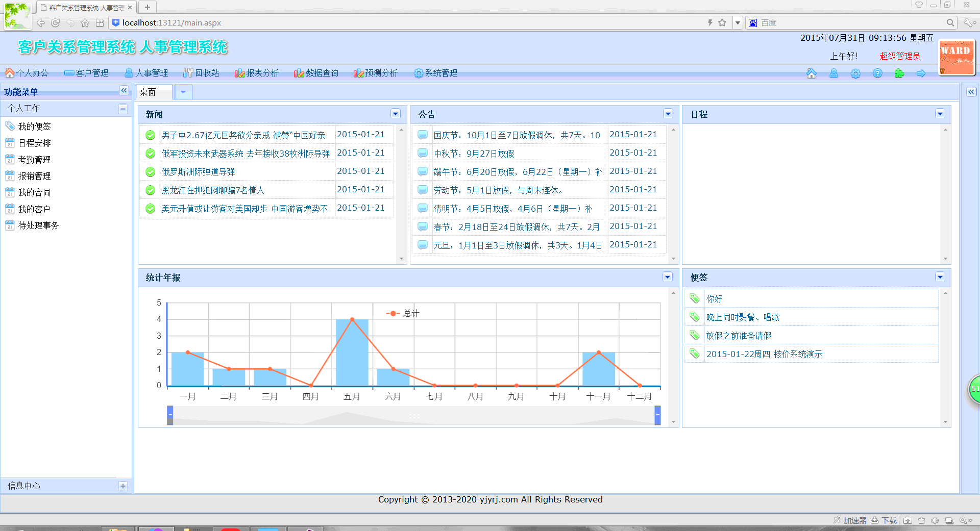
Task: Click the left handle of chart range slider
Action: (170, 415)
